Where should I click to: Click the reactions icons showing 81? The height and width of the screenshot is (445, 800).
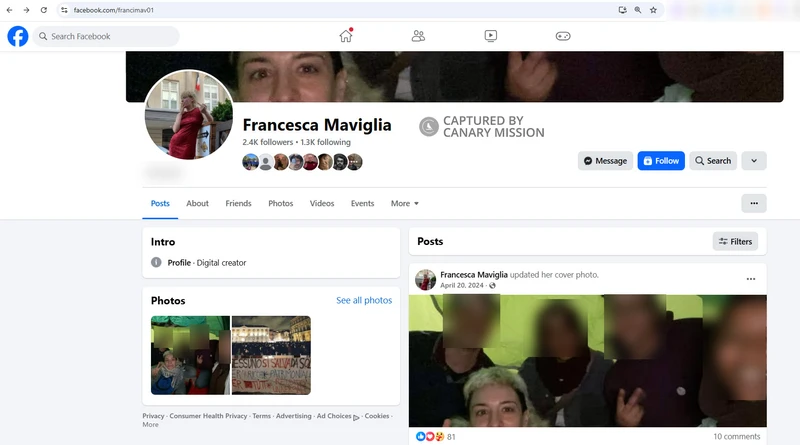(435, 436)
